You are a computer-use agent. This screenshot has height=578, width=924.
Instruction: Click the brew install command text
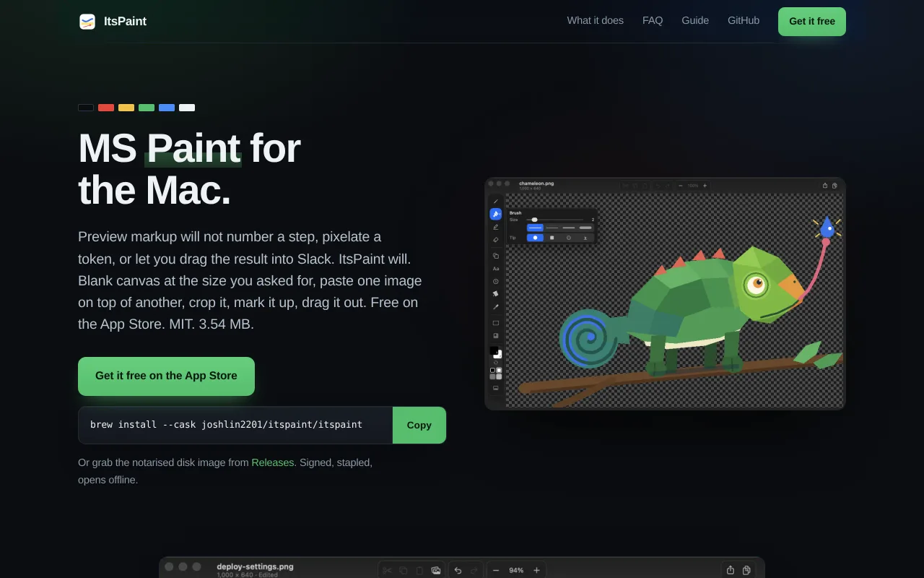pyautogui.click(x=226, y=425)
